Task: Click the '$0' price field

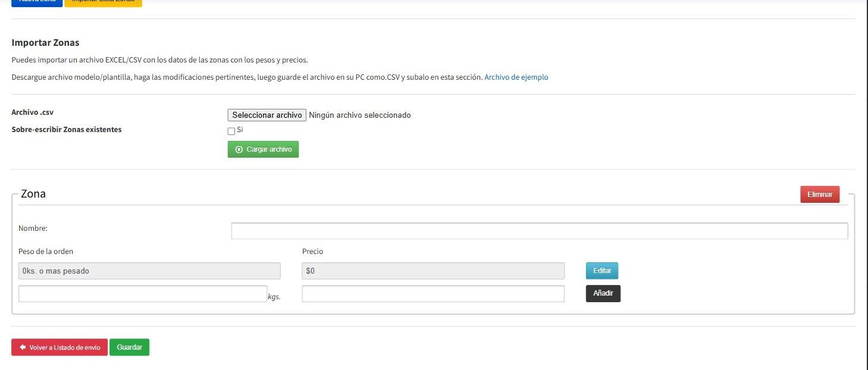Action: pyautogui.click(x=433, y=271)
